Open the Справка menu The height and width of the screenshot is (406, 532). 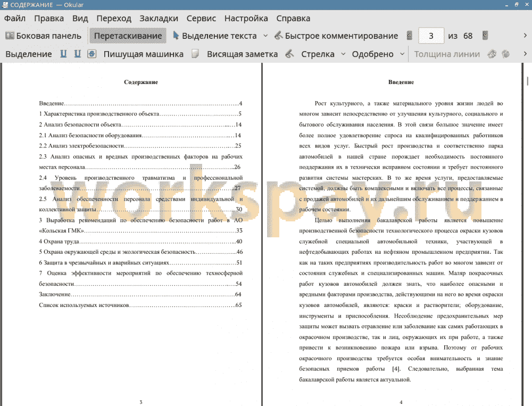(x=293, y=18)
